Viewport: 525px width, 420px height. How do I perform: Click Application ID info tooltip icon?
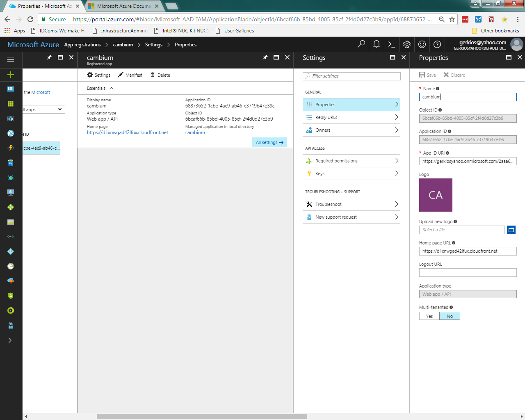coord(450,131)
